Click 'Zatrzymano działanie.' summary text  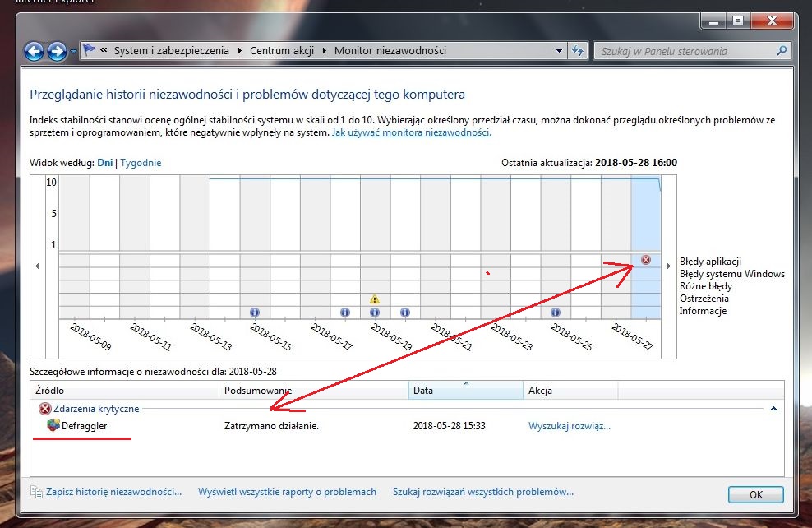[x=271, y=426]
